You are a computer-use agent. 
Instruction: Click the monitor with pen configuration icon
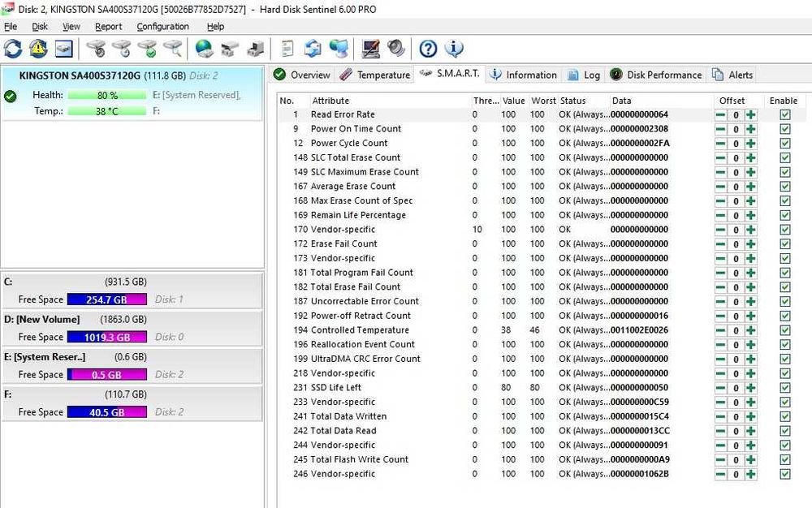coord(371,50)
